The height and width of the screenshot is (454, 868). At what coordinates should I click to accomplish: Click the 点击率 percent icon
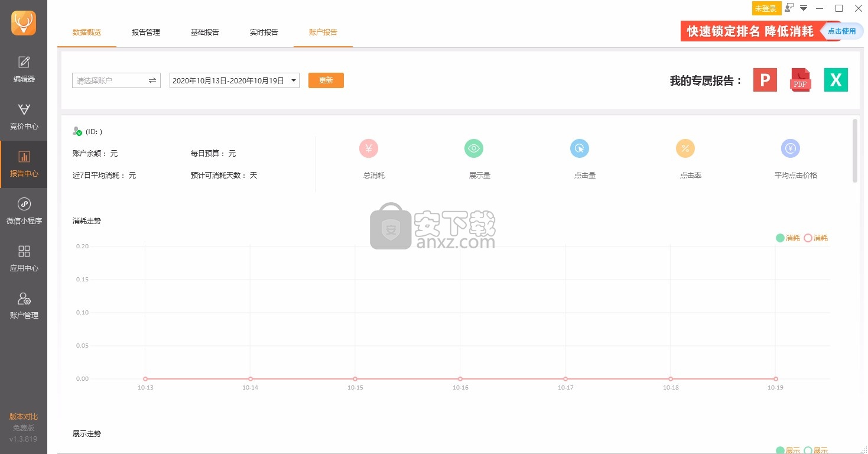click(x=685, y=148)
